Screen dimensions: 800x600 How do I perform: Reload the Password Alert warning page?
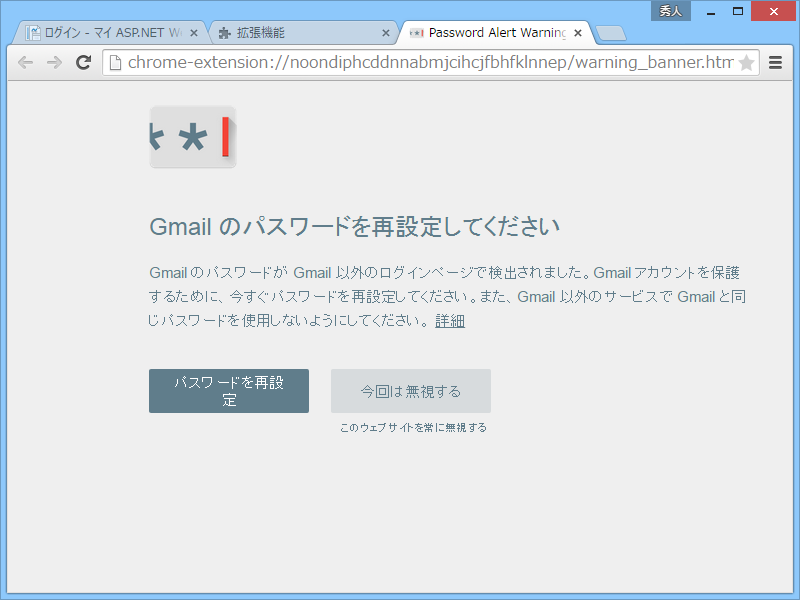(83, 62)
